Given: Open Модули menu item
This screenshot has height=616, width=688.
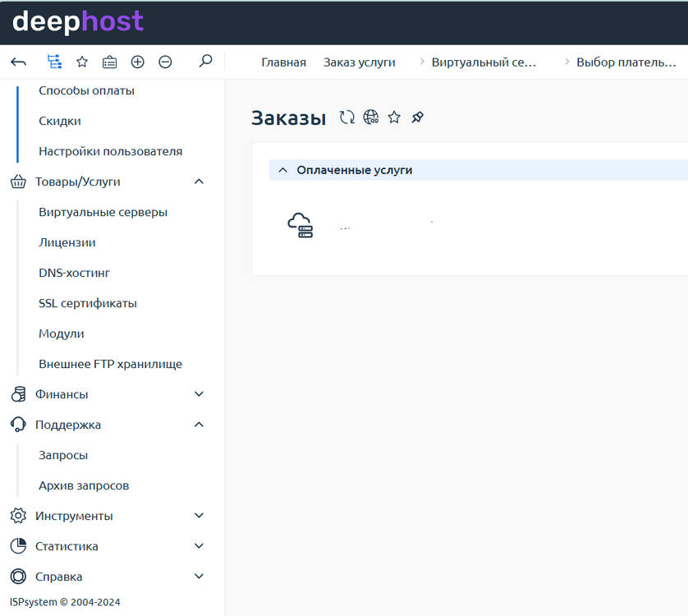Looking at the screenshot, I should pyautogui.click(x=62, y=333).
